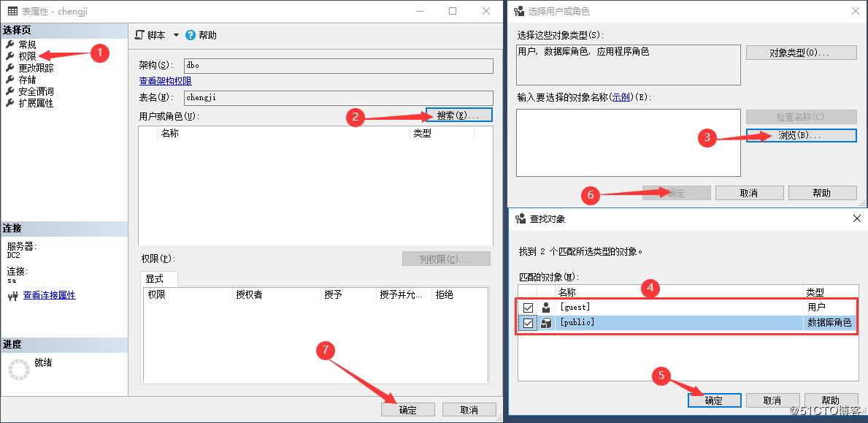
Task: Open the 查看架构权限 link
Action: pyautogui.click(x=166, y=81)
